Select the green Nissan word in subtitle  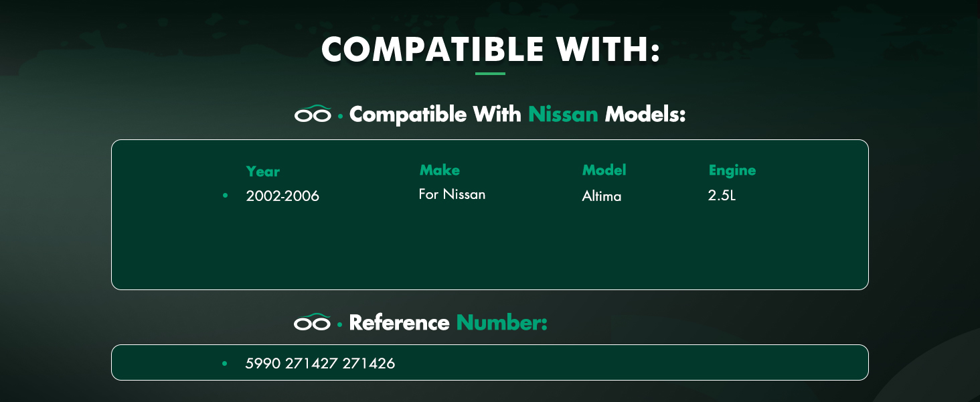tap(563, 115)
